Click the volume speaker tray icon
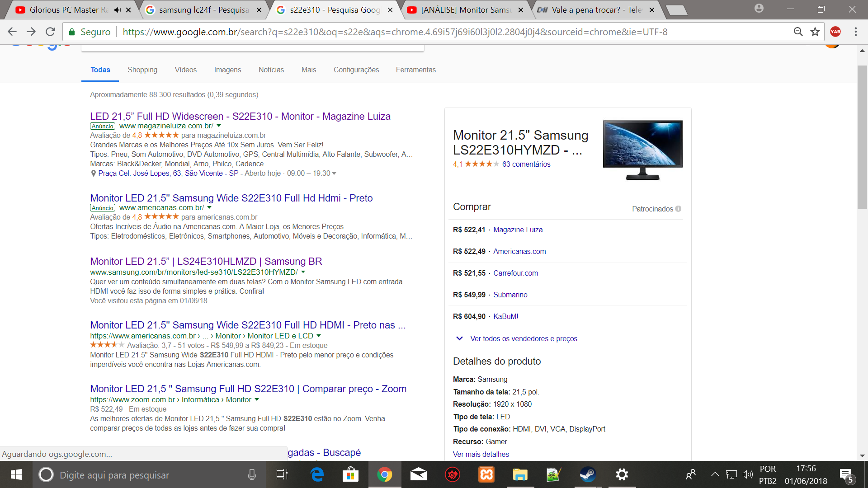 (x=747, y=474)
